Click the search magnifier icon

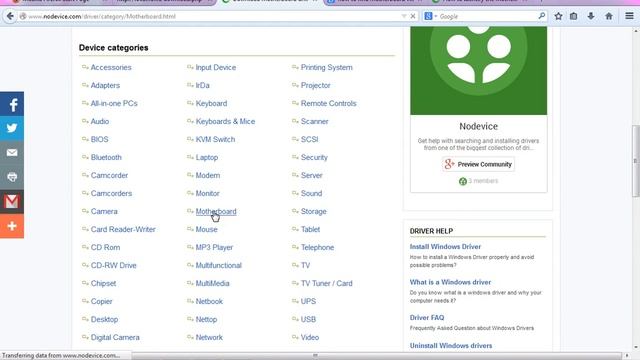(x=542, y=16)
